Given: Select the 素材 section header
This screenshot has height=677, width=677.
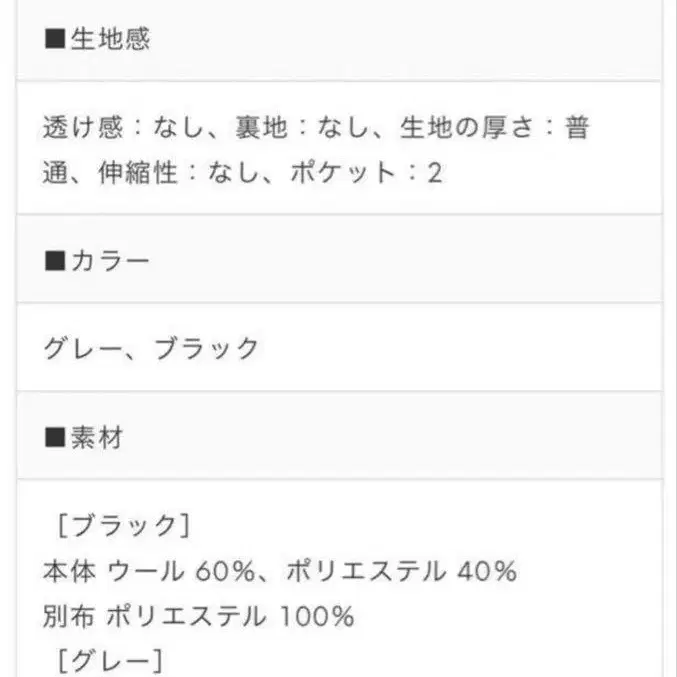Looking at the screenshot, I should [x=97, y=436].
